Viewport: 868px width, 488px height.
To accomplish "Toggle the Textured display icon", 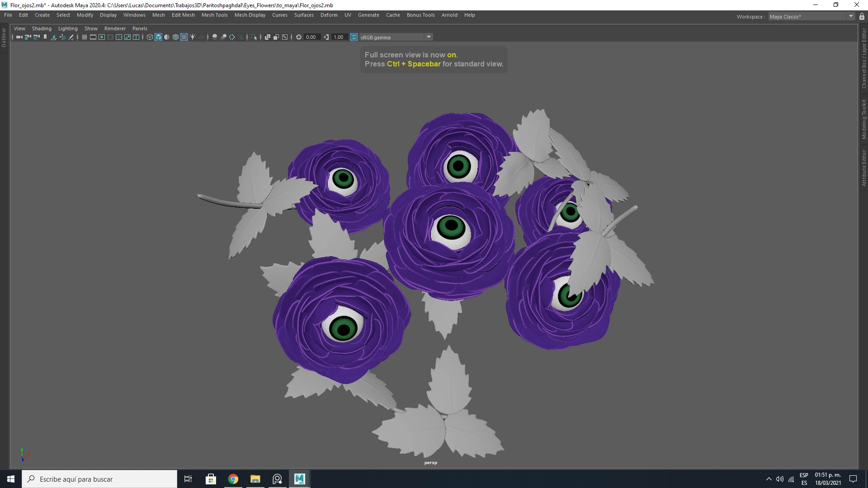I will pos(184,37).
